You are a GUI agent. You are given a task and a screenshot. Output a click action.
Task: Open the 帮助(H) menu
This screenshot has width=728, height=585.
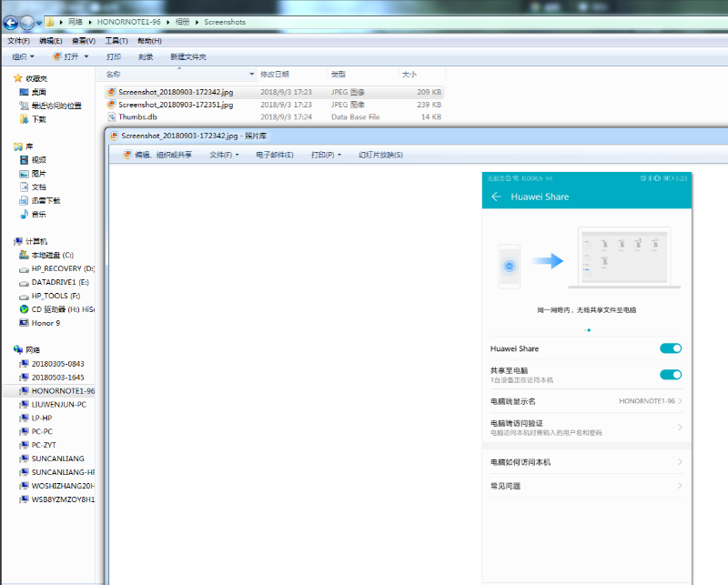(149, 41)
